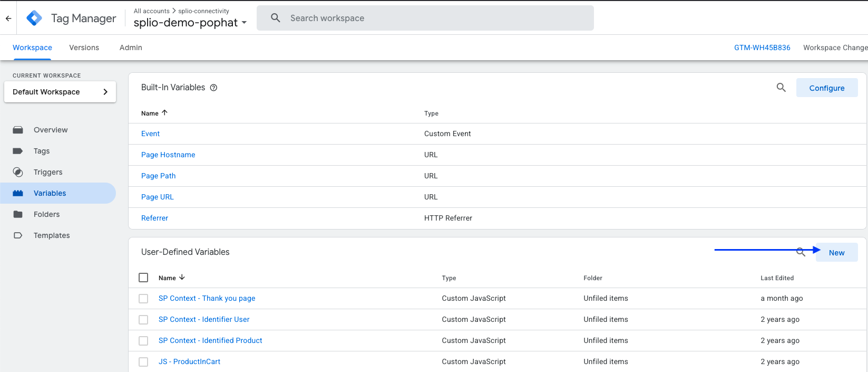
Task: Search the Built-In Variables table
Action: 781,88
